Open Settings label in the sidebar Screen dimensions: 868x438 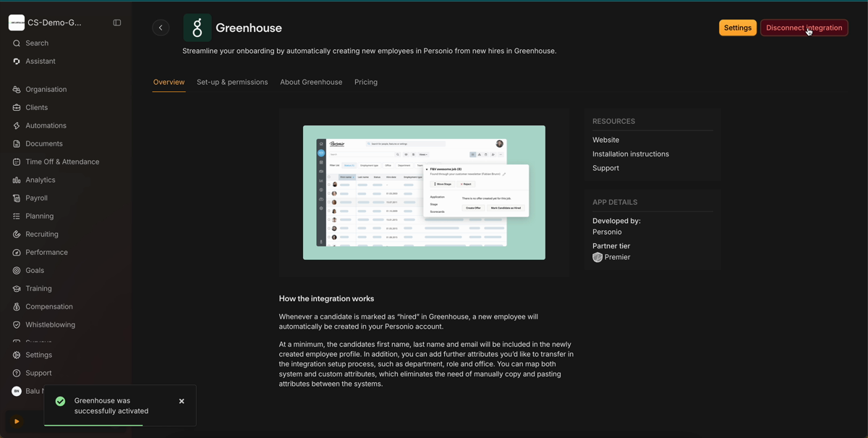pos(39,355)
